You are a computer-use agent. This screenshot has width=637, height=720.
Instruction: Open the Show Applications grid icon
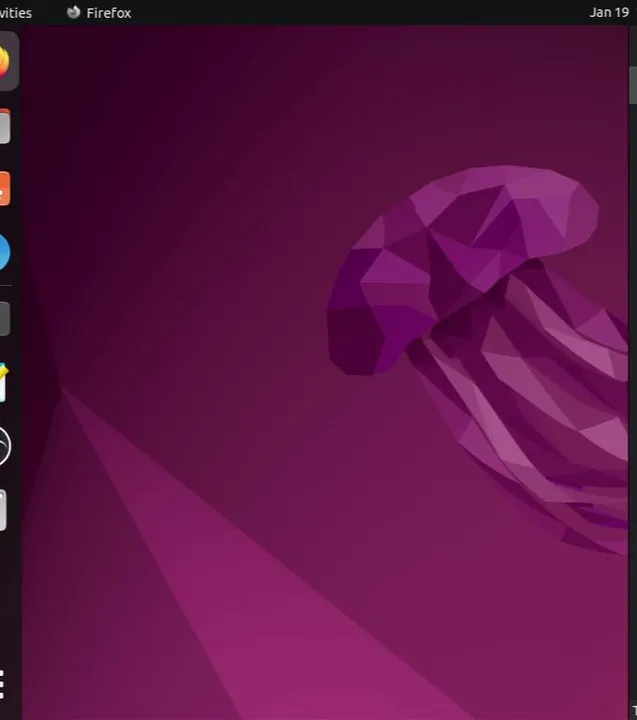tap(2, 684)
